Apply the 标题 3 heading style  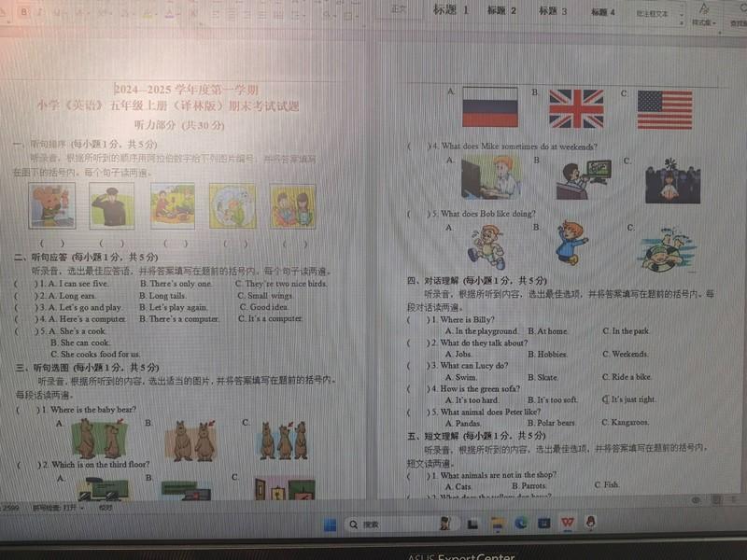click(x=553, y=11)
